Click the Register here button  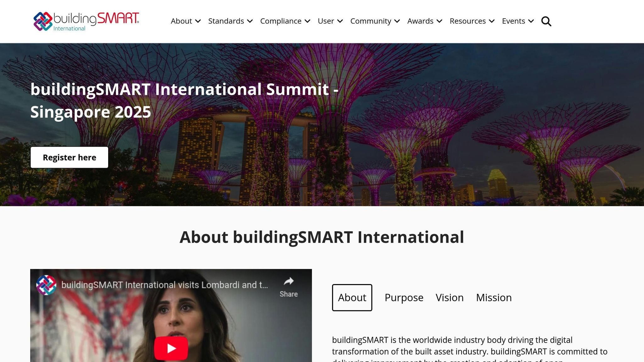pyautogui.click(x=69, y=157)
